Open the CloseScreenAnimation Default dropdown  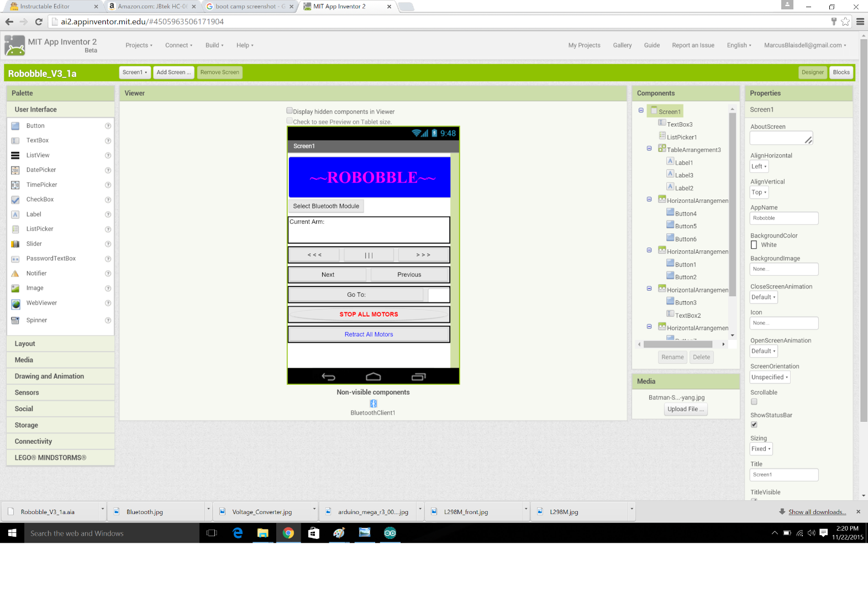point(764,297)
